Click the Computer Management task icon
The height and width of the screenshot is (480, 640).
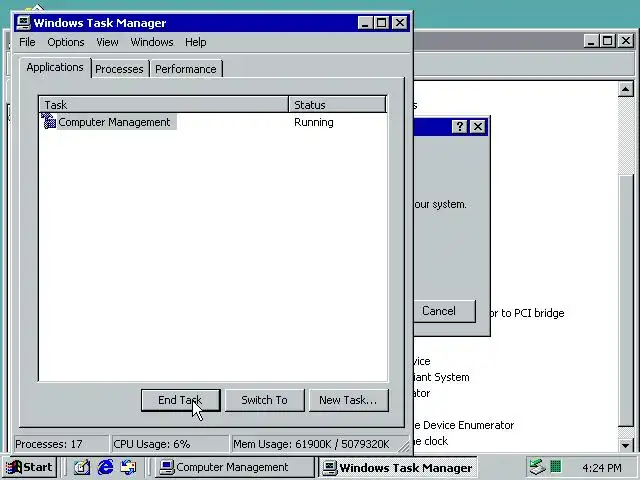(49, 122)
